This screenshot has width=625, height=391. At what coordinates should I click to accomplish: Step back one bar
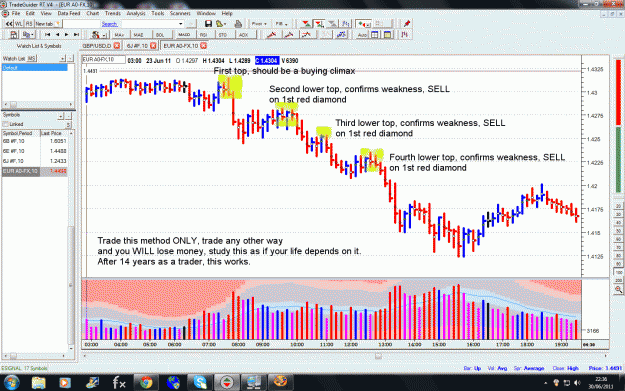(57, 35)
